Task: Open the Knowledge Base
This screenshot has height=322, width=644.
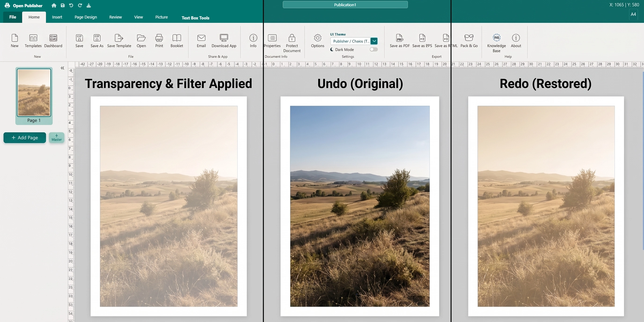Action: (x=497, y=43)
